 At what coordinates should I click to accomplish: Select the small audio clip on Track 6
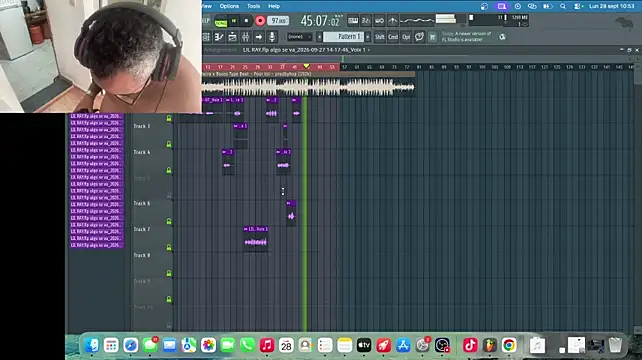(x=291, y=212)
